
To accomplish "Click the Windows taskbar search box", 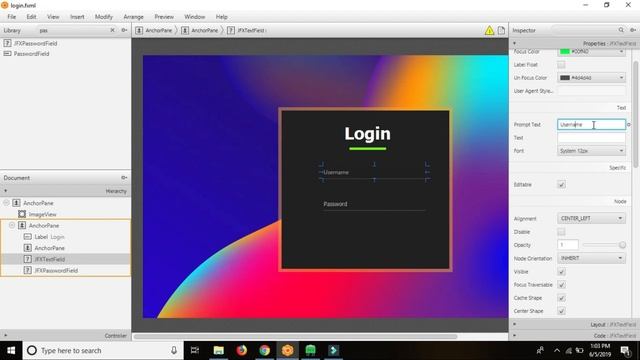I will [103, 351].
